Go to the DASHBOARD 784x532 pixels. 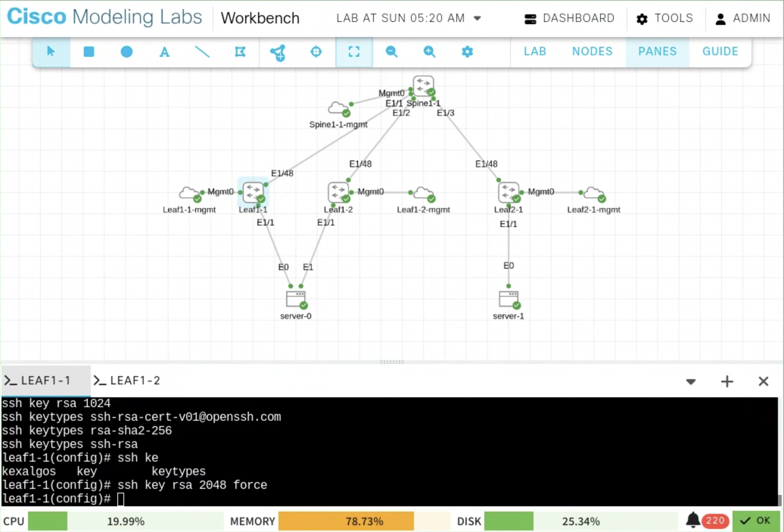click(x=569, y=18)
